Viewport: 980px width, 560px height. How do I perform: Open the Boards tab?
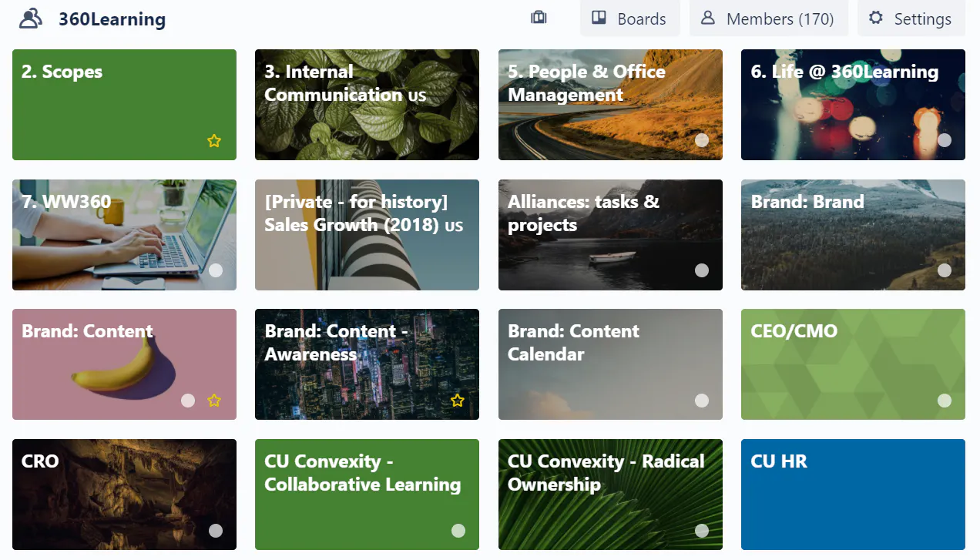[629, 18]
